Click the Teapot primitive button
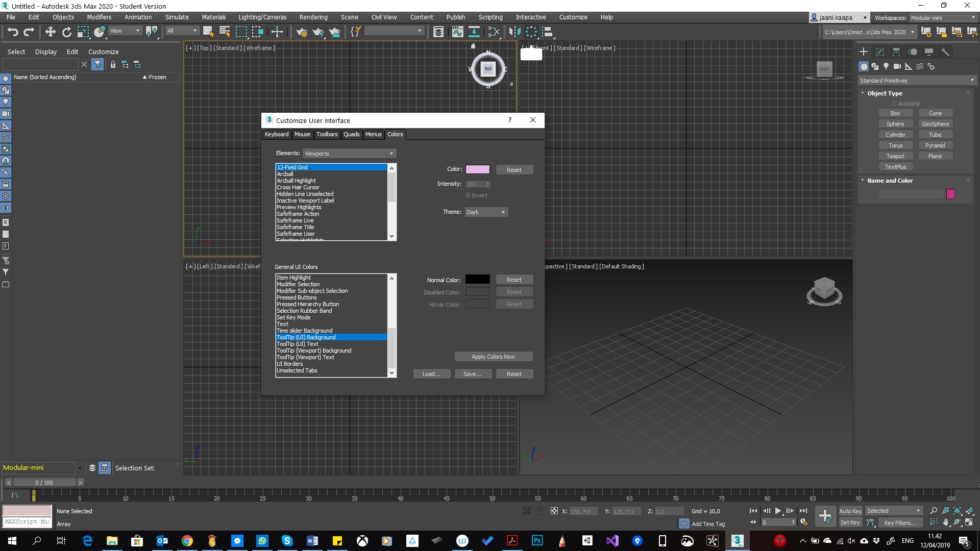Image resolution: width=980 pixels, height=551 pixels. (895, 156)
